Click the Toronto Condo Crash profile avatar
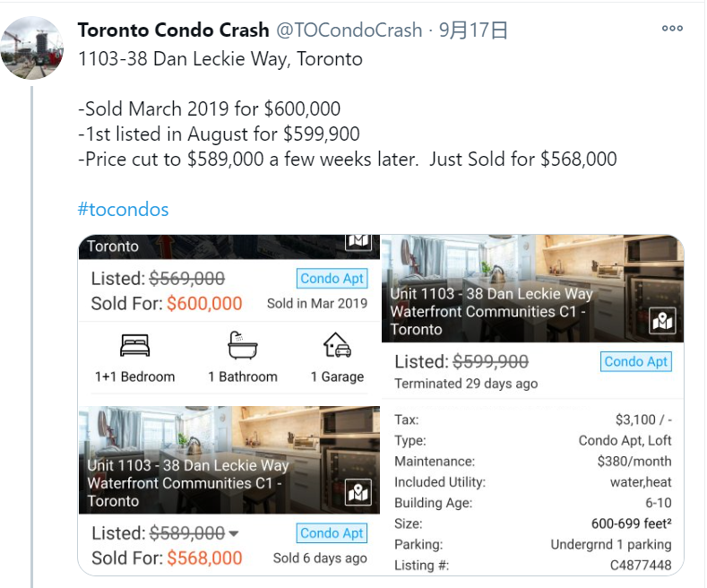707x588 pixels. click(32, 48)
